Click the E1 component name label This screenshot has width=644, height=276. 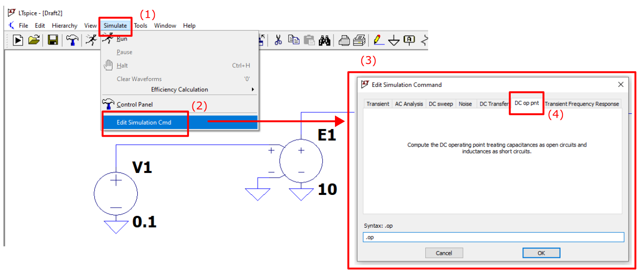pos(327,134)
